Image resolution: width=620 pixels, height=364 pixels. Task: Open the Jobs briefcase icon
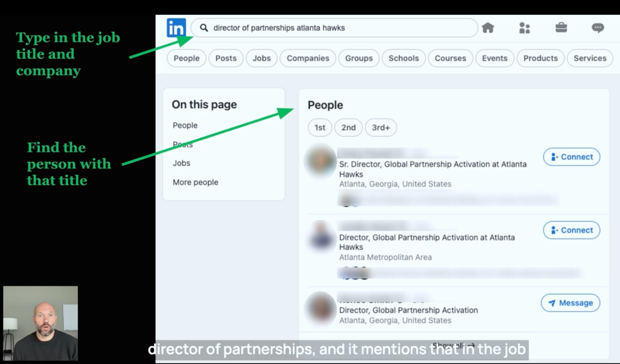(x=561, y=28)
